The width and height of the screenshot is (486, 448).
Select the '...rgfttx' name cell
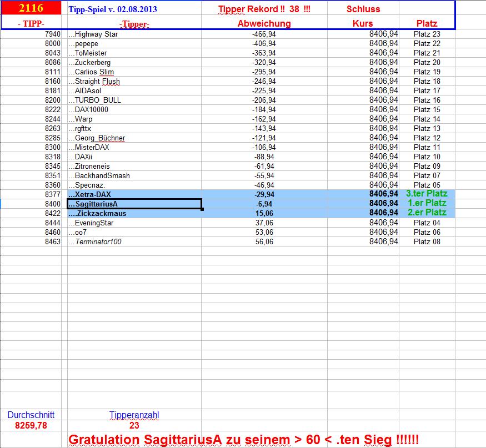pyautogui.click(x=134, y=129)
